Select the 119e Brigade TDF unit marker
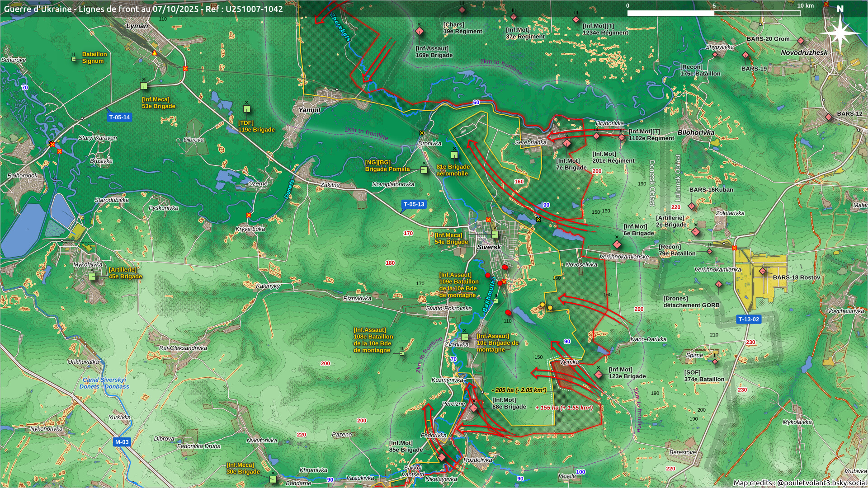868x488 pixels. (246, 109)
